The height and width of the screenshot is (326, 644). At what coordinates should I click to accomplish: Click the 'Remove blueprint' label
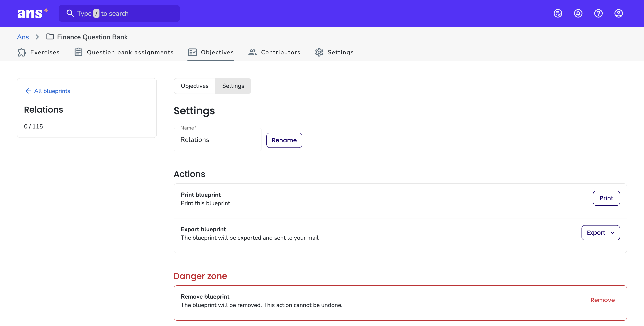pos(205,297)
